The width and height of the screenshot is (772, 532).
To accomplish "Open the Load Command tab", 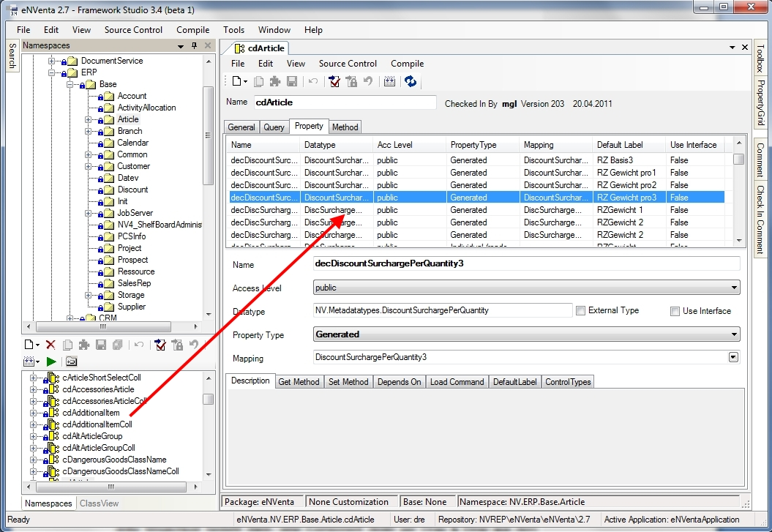I will [x=457, y=382].
